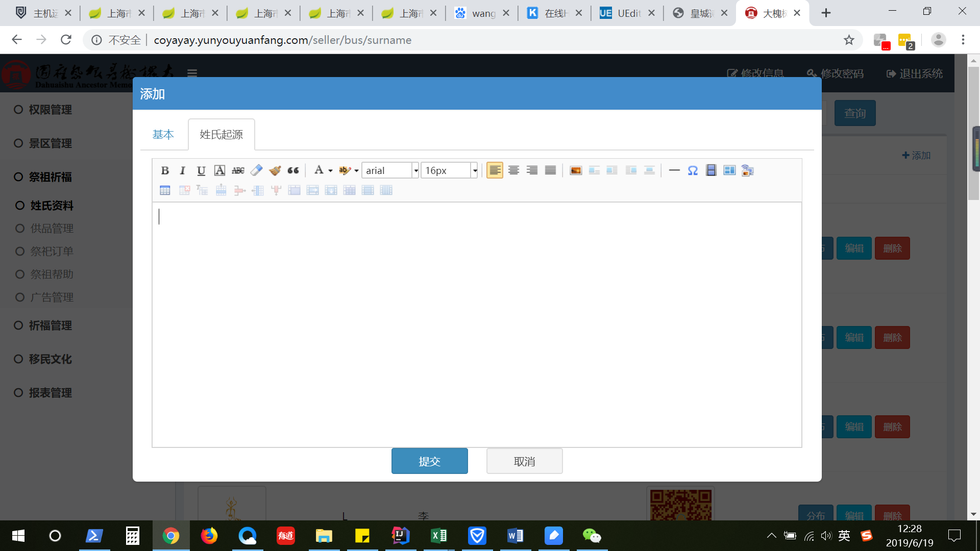This screenshot has width=980, height=551.
Task: Expand the font color arrow
Action: (x=331, y=170)
